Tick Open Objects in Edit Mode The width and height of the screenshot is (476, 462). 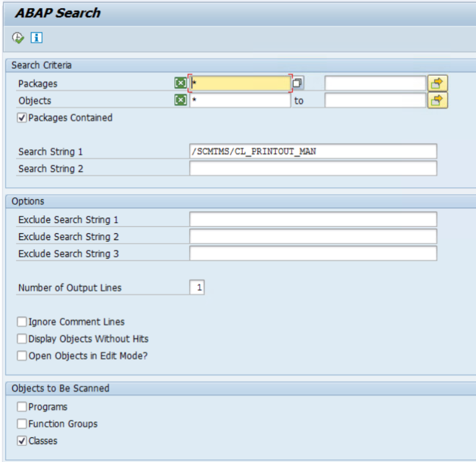(x=22, y=356)
